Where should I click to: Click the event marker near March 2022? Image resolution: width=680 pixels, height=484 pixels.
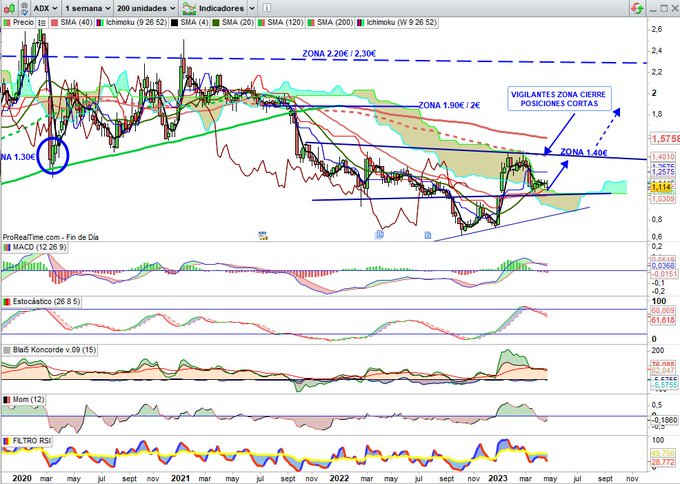coord(379,235)
